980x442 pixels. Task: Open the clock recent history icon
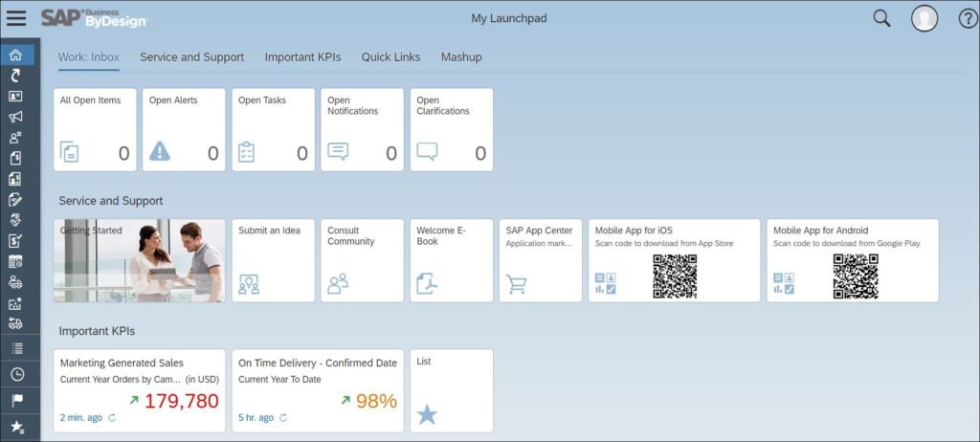click(x=17, y=374)
